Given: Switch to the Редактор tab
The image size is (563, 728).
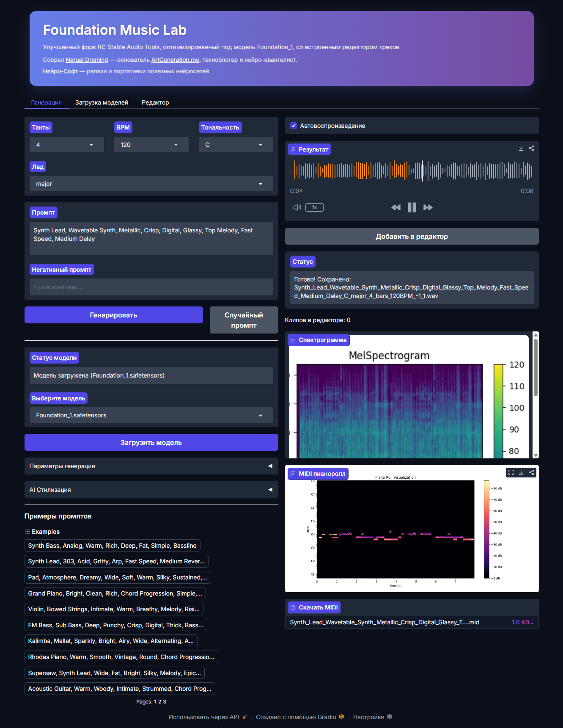Looking at the screenshot, I should point(155,102).
